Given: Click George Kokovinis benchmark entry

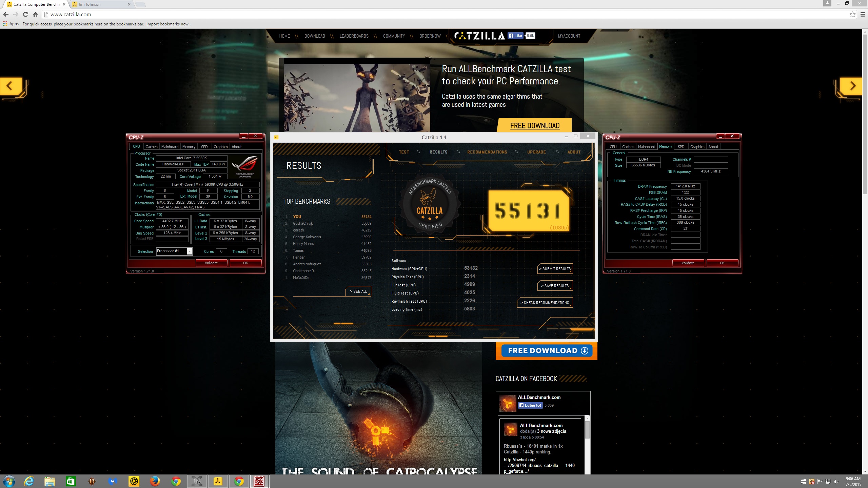Looking at the screenshot, I should 307,237.
